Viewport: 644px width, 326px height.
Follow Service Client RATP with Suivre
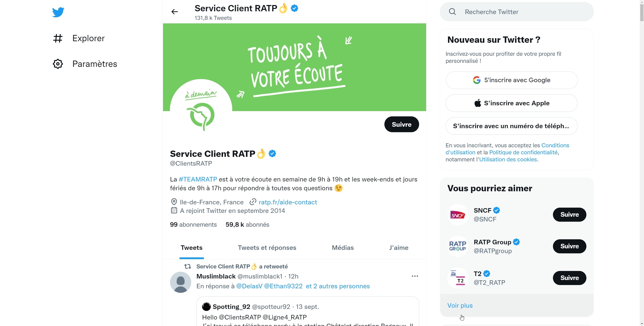tap(401, 124)
